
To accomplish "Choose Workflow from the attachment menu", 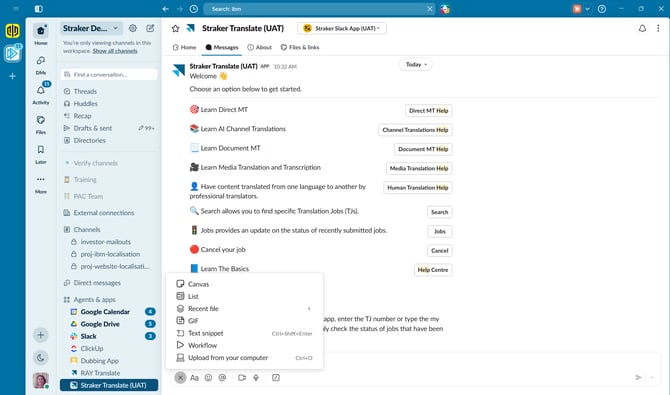I will [244, 345].
